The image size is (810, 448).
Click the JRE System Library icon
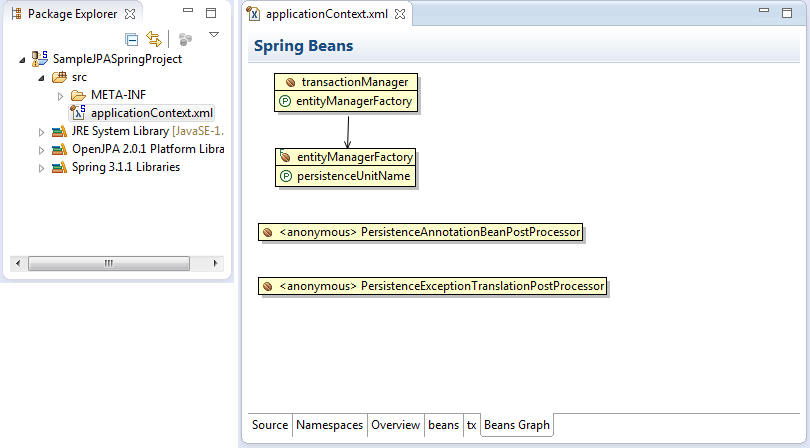pos(59,131)
